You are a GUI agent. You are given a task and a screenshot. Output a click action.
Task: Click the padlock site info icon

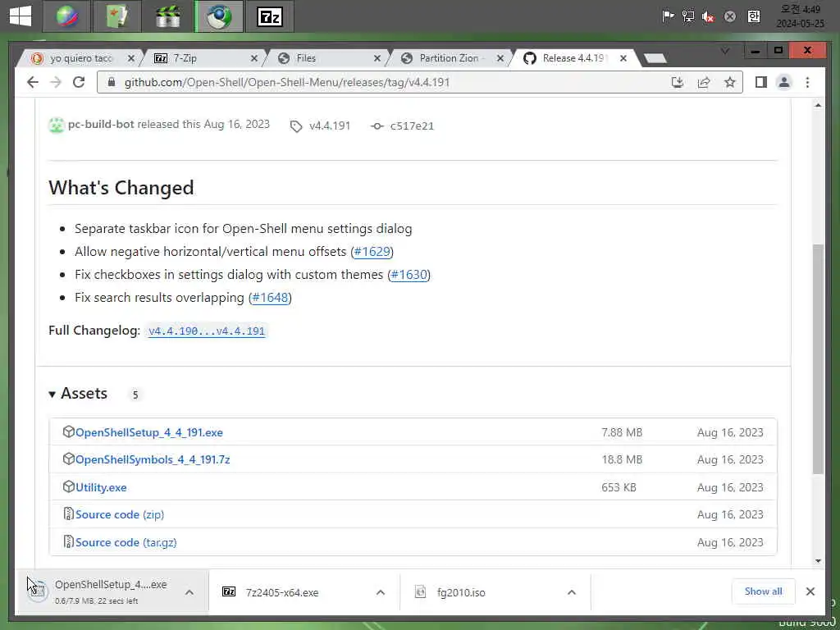tap(112, 82)
